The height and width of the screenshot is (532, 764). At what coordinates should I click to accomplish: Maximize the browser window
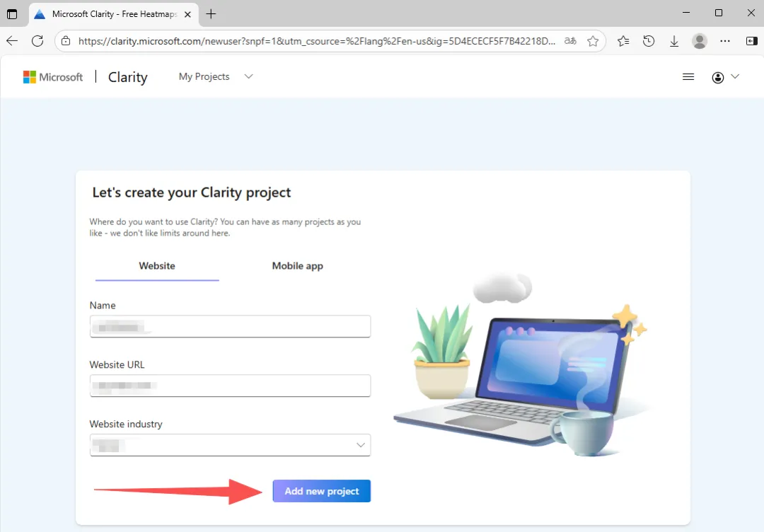(x=718, y=13)
